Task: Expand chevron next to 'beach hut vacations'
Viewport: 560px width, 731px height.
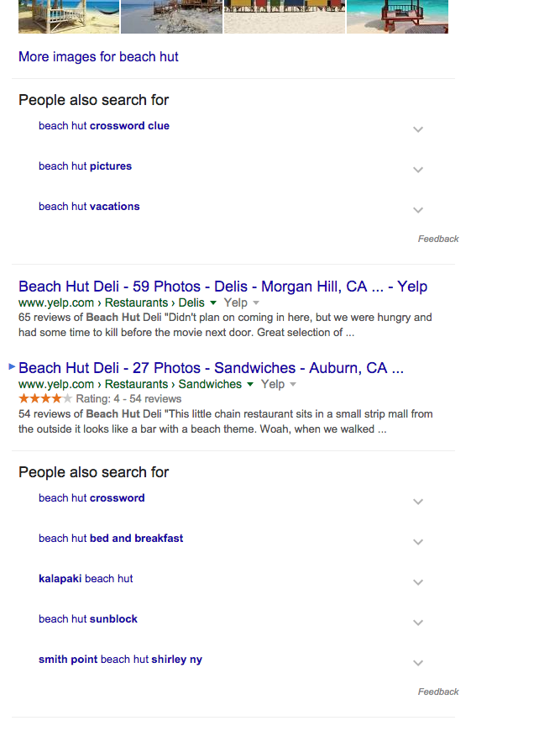Action: point(418,210)
